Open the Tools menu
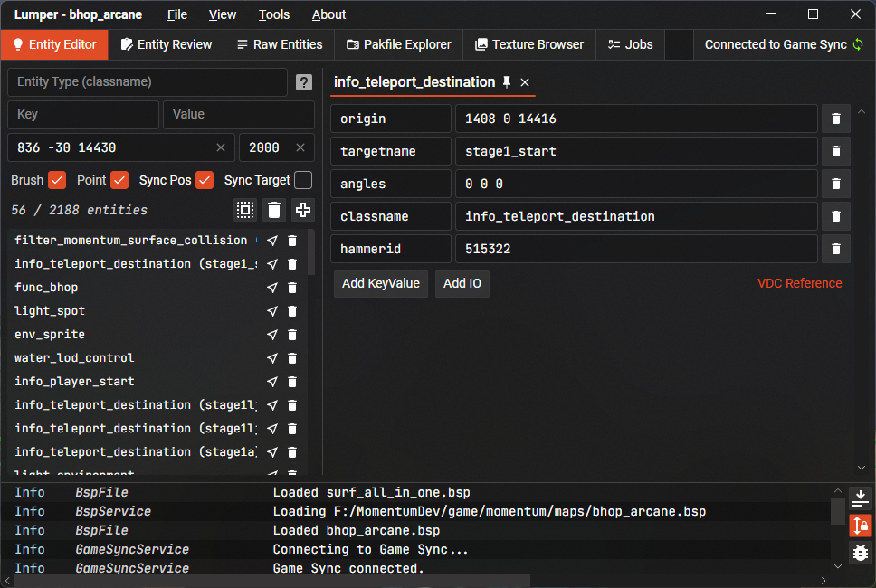 click(x=273, y=14)
